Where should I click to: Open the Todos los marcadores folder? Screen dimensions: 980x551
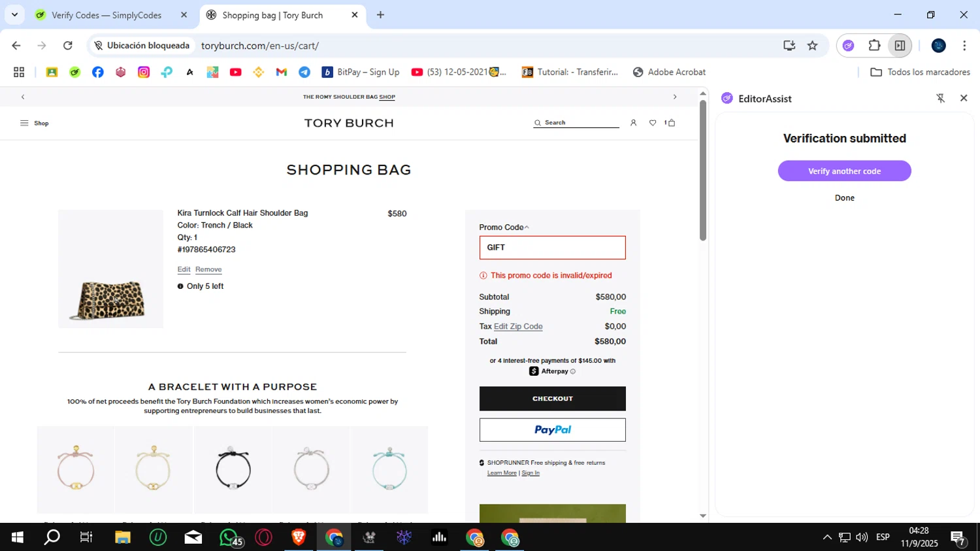pyautogui.click(x=920, y=72)
